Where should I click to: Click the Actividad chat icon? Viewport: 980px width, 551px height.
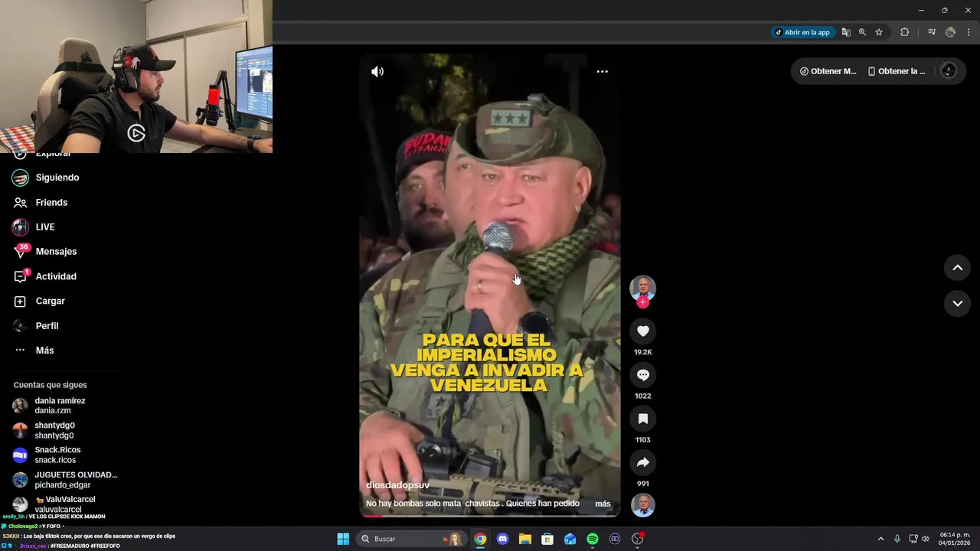(21, 276)
